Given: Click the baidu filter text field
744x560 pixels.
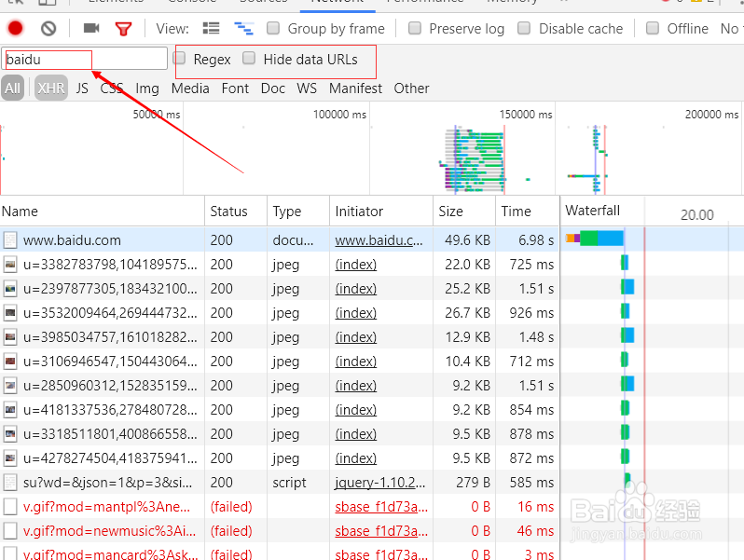Looking at the screenshot, I should 85,60.
